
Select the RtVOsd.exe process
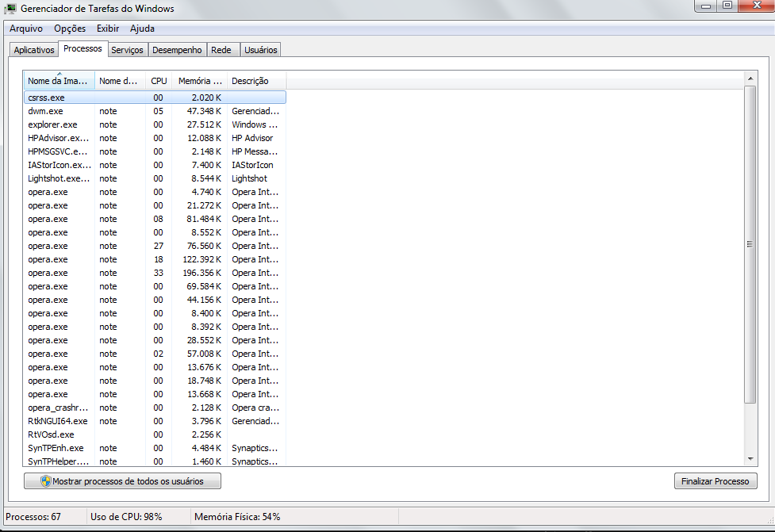click(155, 434)
